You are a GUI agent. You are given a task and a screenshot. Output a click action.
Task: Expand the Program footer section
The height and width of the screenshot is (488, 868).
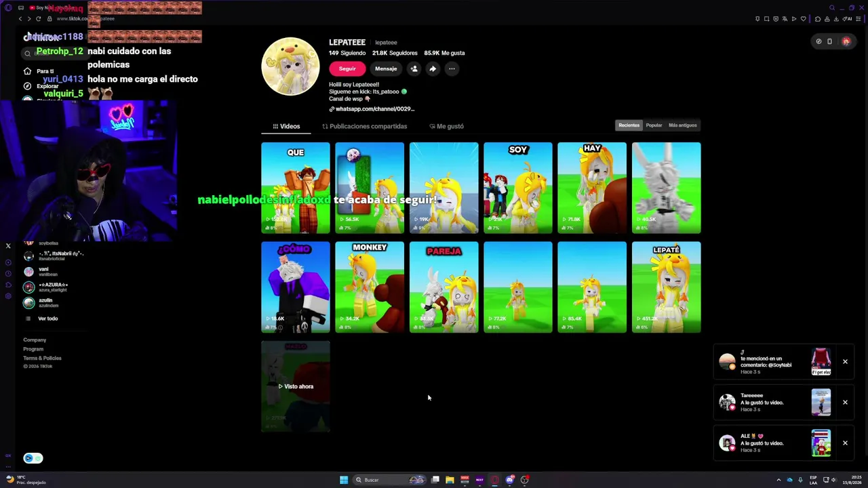point(33,349)
